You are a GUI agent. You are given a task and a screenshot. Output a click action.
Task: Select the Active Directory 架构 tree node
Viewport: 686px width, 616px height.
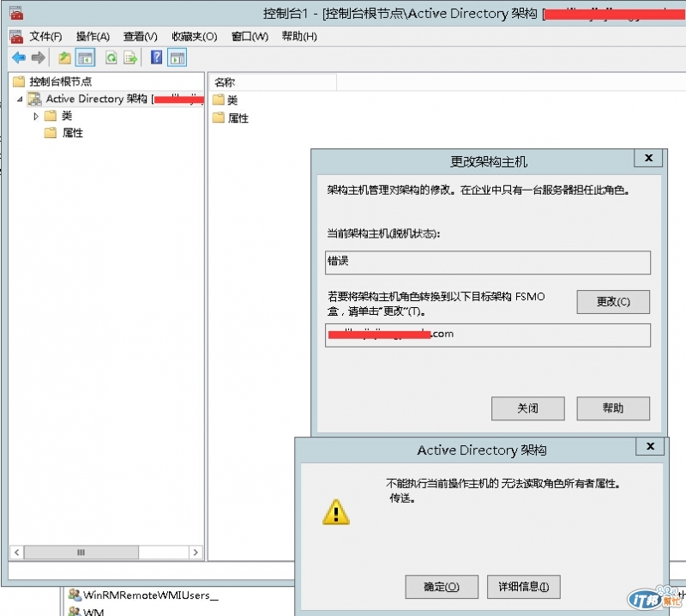coord(116,99)
